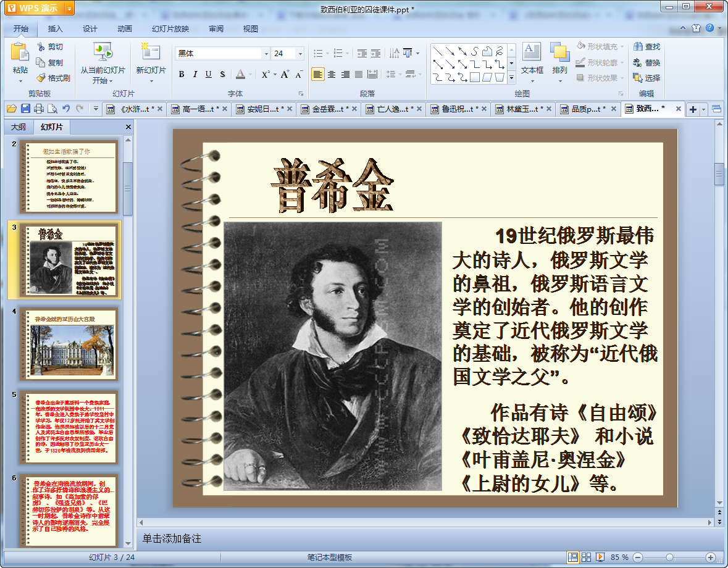Click the Text Box (文本框) icon
The width and height of the screenshot is (728, 568).
(532, 52)
